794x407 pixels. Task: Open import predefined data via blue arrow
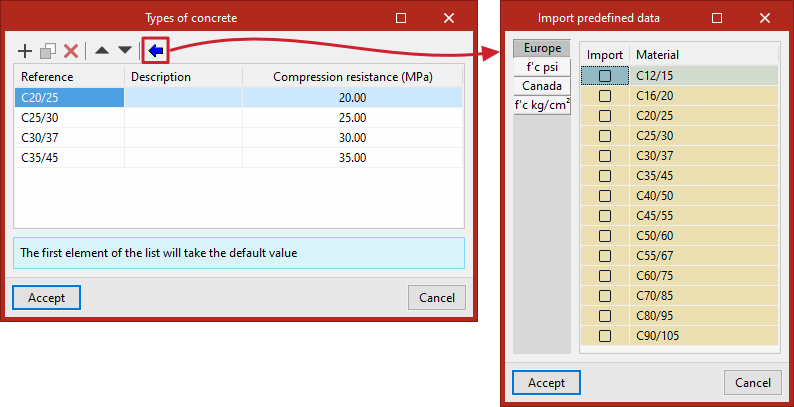tap(155, 50)
